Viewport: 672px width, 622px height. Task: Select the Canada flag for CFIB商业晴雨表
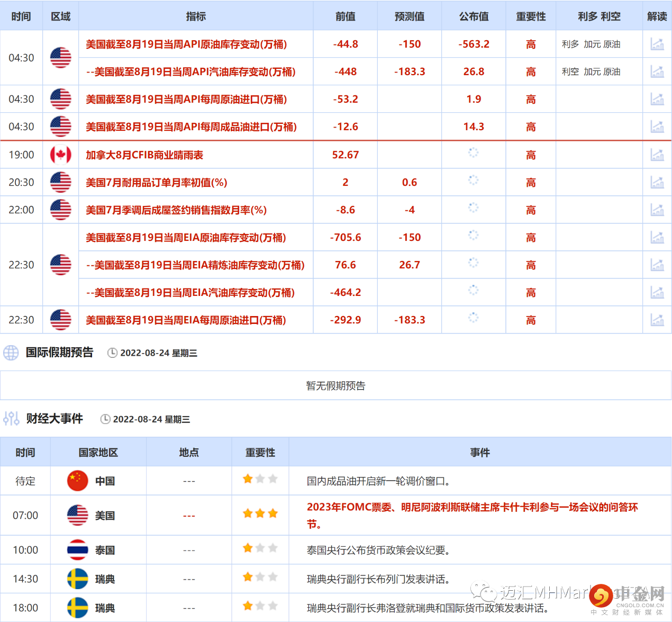(x=60, y=155)
